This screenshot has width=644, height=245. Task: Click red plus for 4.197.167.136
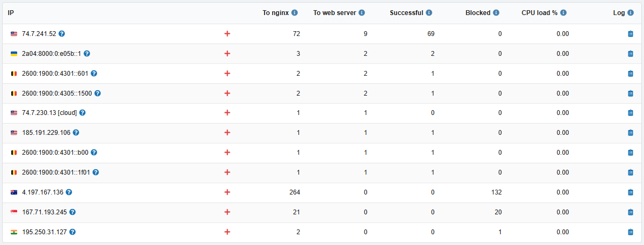pyautogui.click(x=227, y=192)
